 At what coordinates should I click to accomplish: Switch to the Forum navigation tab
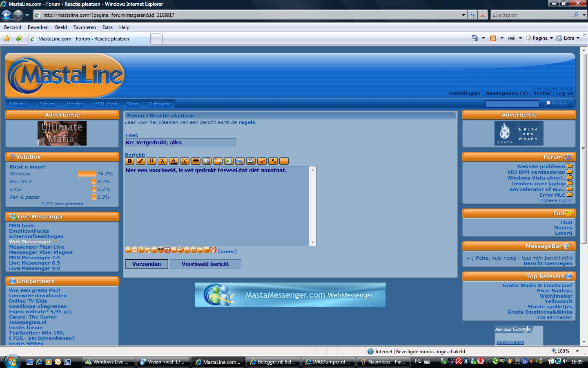point(47,104)
